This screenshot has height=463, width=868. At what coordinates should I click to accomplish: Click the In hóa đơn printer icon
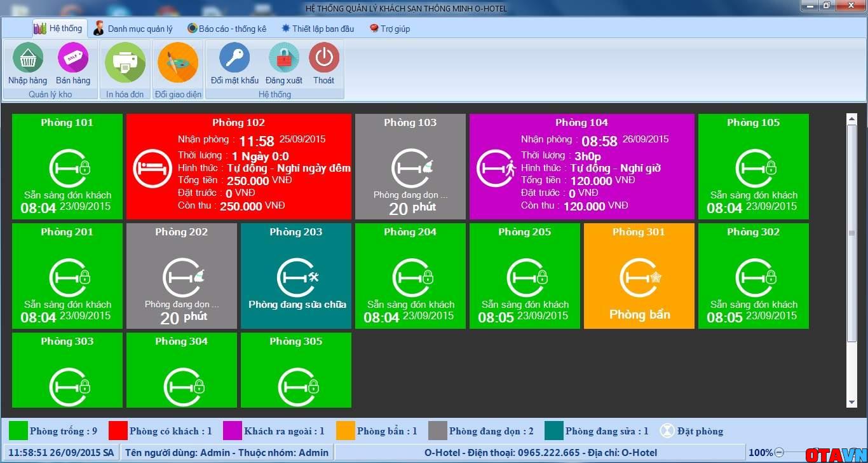pos(125,61)
